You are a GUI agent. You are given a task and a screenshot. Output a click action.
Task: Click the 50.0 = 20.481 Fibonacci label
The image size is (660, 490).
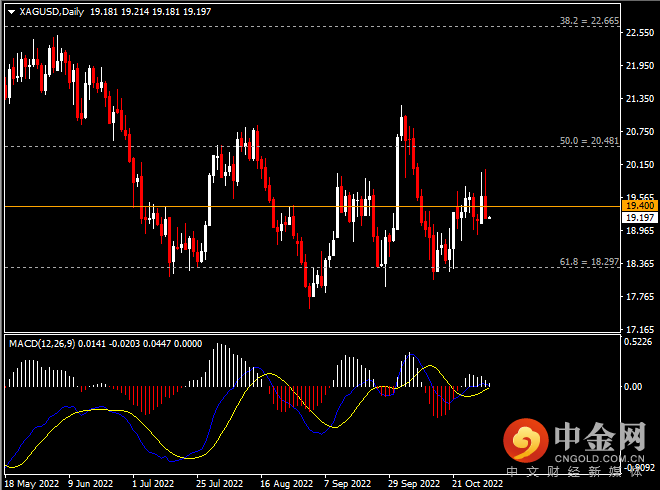(x=589, y=141)
